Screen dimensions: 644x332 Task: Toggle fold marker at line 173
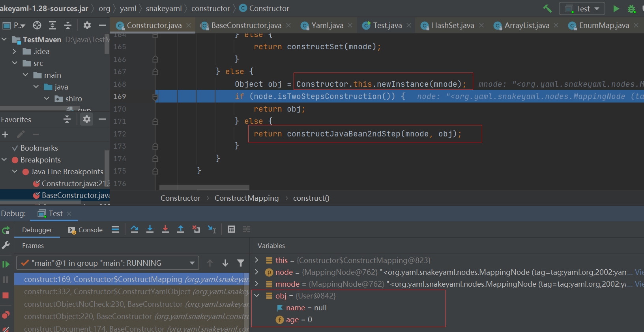(155, 146)
